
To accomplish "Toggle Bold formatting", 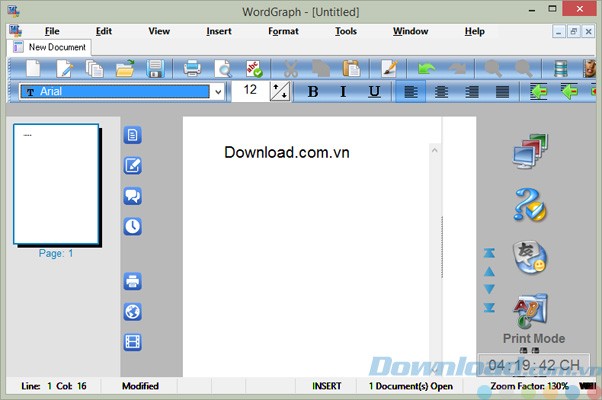I will click(x=312, y=92).
